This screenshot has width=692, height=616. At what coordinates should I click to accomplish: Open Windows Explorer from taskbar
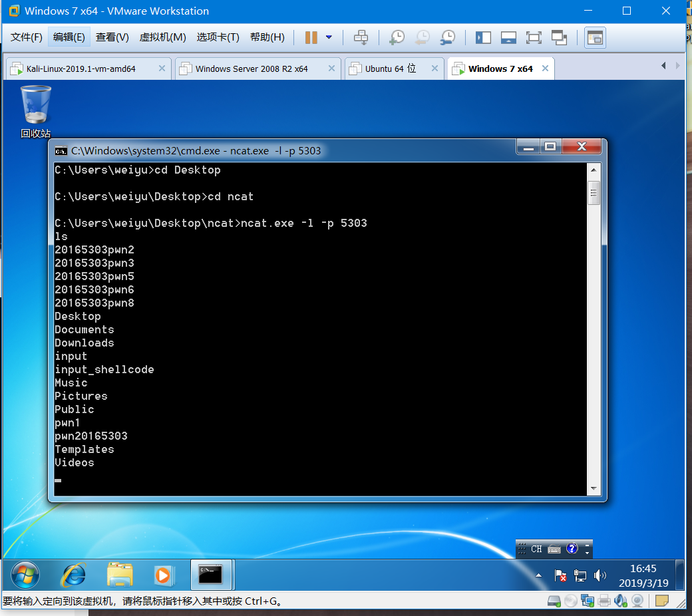(120, 575)
